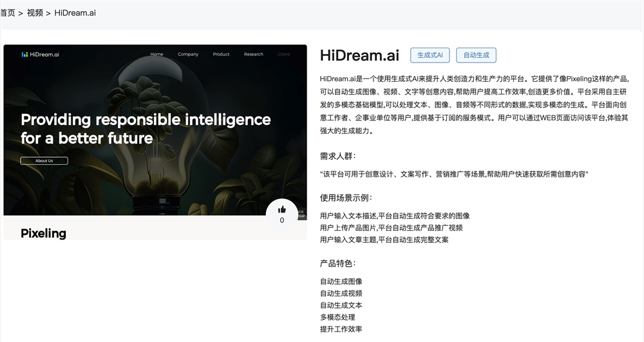The image size is (644, 342).
Task: Click the HiDream.ai website preview image
Action: [155, 142]
